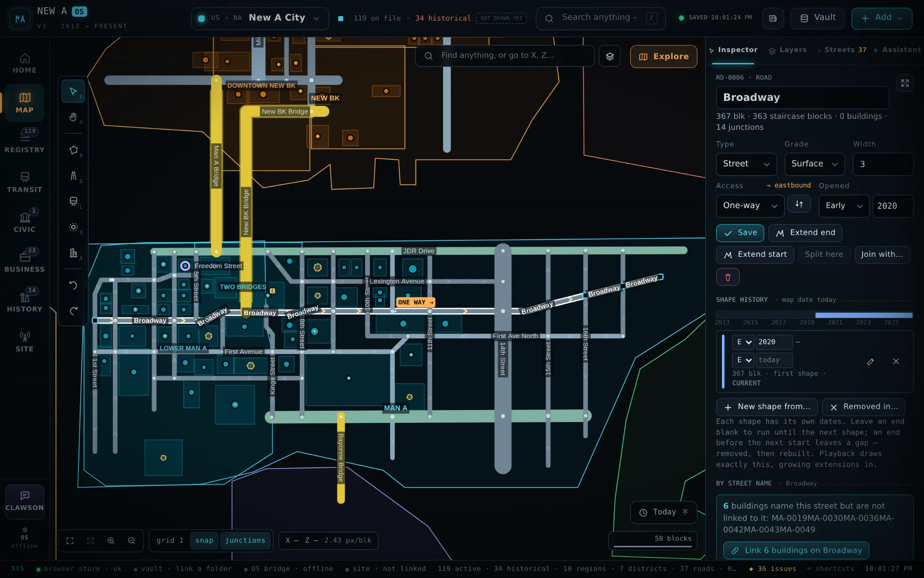Toggle snap mode
Screen dimensions: 924x578
(x=204, y=541)
